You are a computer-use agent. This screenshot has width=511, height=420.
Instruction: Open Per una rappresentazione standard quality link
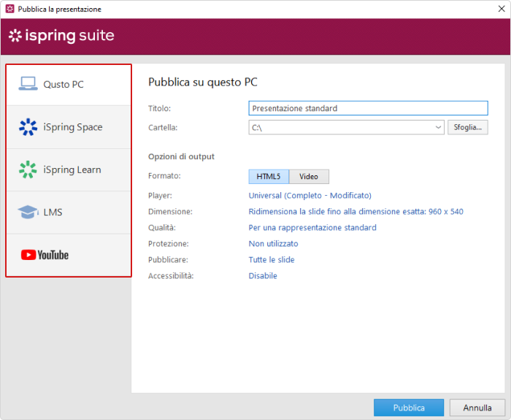click(312, 227)
